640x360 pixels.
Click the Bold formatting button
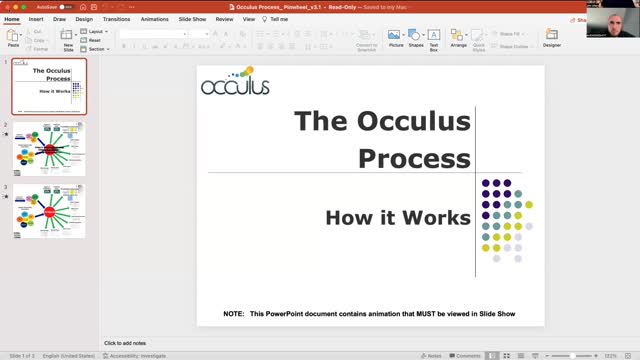click(x=124, y=47)
